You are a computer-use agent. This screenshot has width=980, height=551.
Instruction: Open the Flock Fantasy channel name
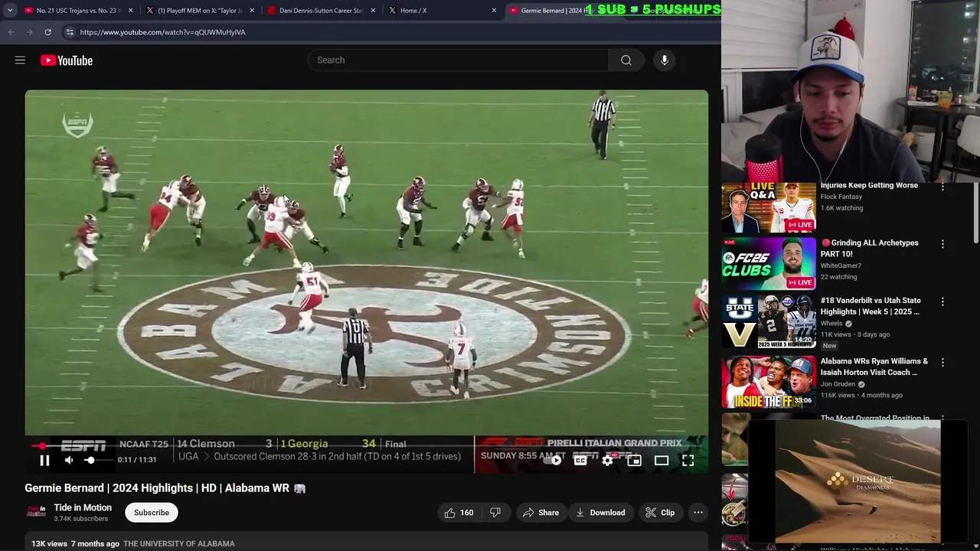click(841, 197)
